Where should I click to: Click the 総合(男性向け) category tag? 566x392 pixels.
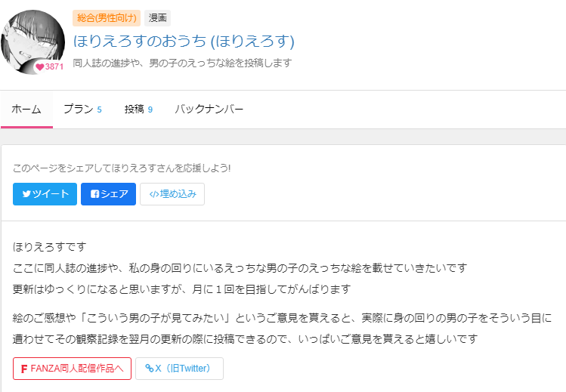click(x=107, y=18)
